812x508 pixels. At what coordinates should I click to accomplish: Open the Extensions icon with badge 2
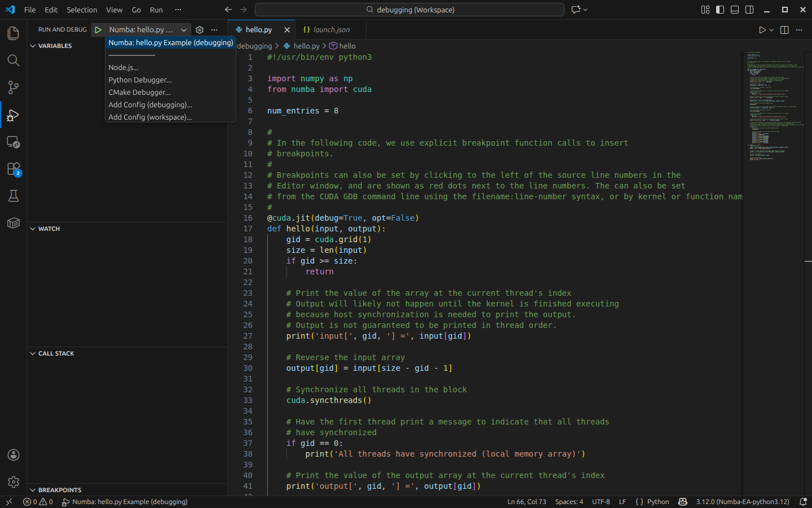13,169
